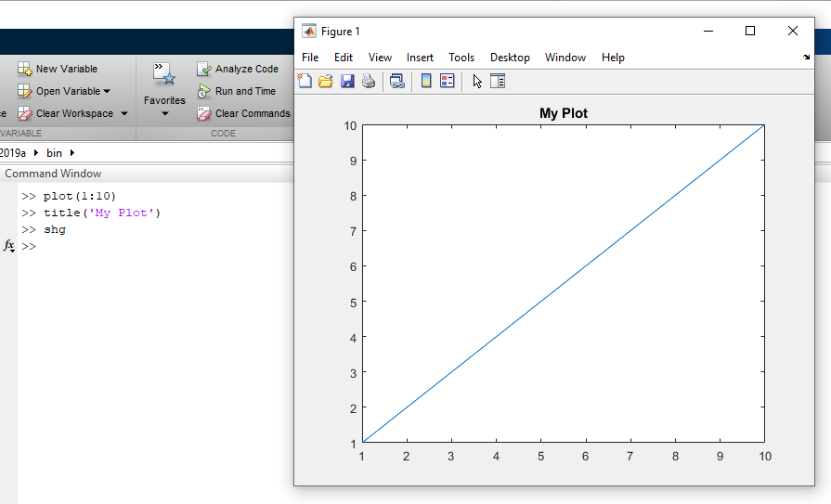Viewport: 831px width, 504px height.
Task: Click the Favorites star icon
Action: pyautogui.click(x=163, y=73)
